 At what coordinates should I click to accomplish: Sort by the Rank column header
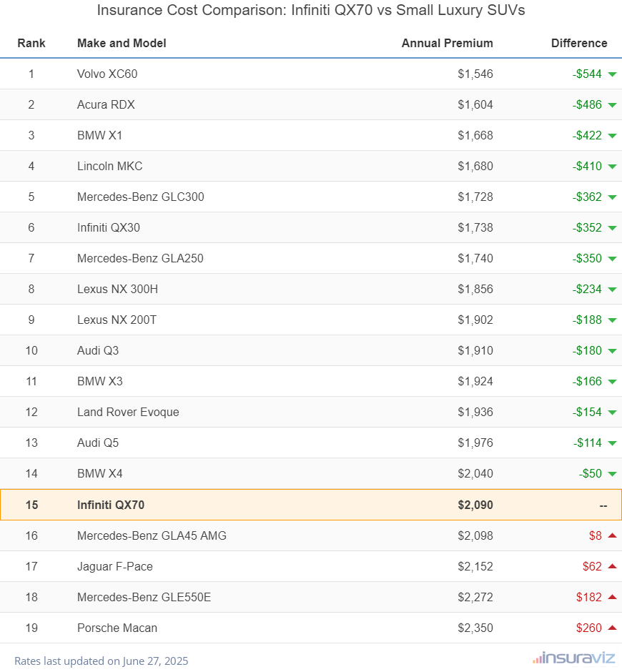[x=31, y=44]
